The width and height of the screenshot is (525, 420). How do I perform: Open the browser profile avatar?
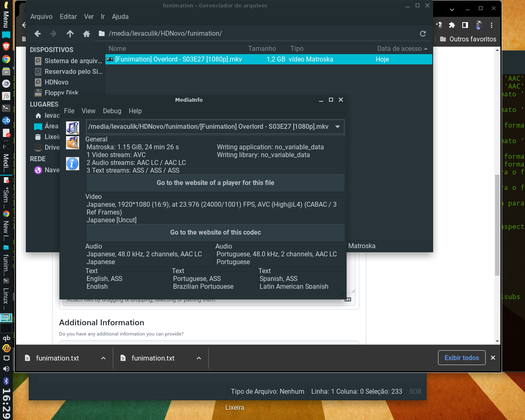tap(477, 25)
